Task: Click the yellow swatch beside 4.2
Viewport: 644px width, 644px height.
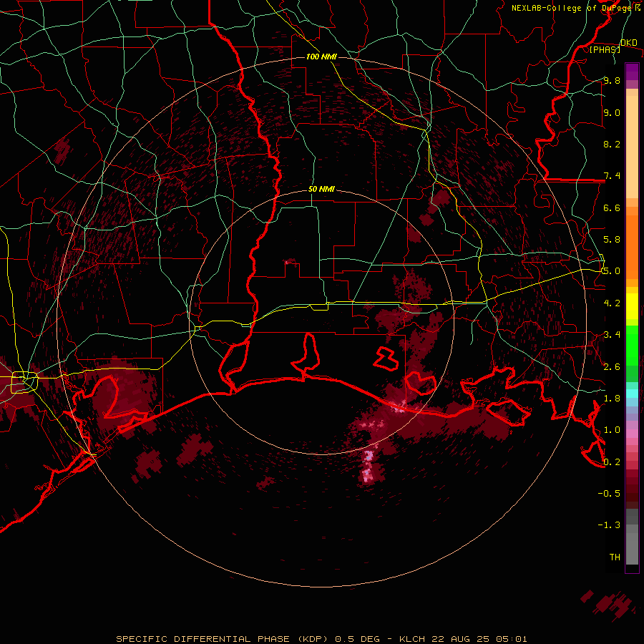Action: tap(632, 306)
